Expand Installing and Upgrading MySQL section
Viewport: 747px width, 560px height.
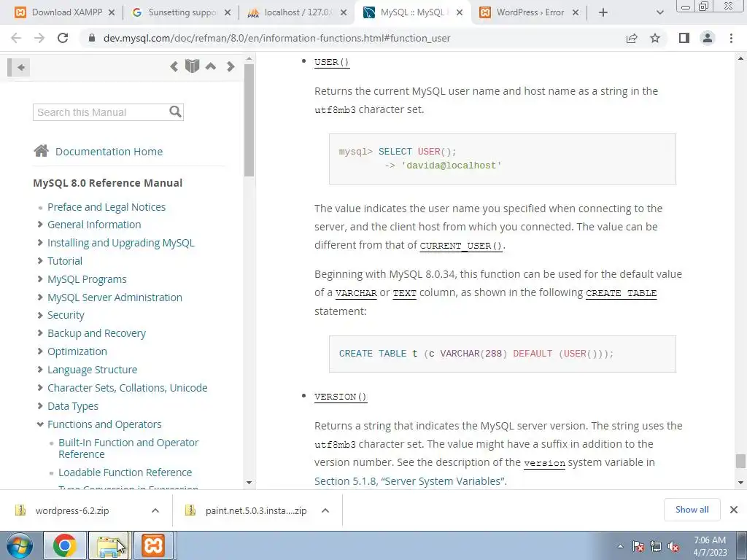pos(40,242)
